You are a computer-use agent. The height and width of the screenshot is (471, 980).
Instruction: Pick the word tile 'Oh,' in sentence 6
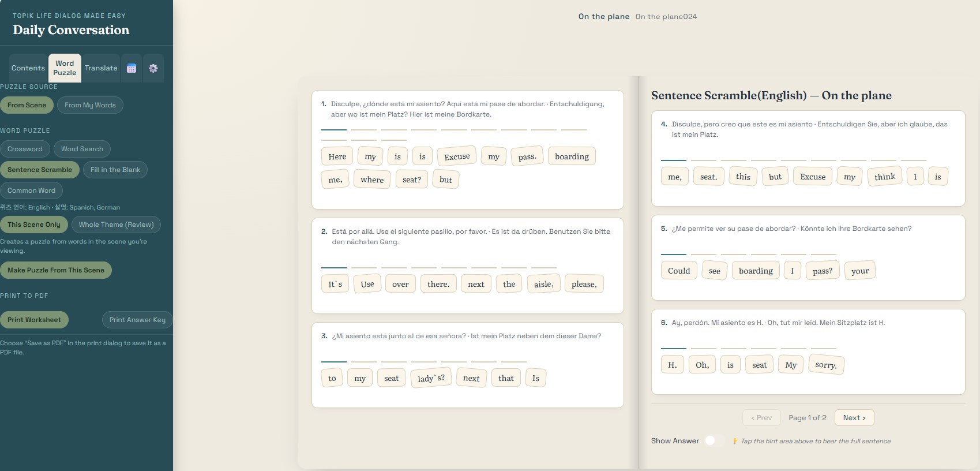(702, 365)
